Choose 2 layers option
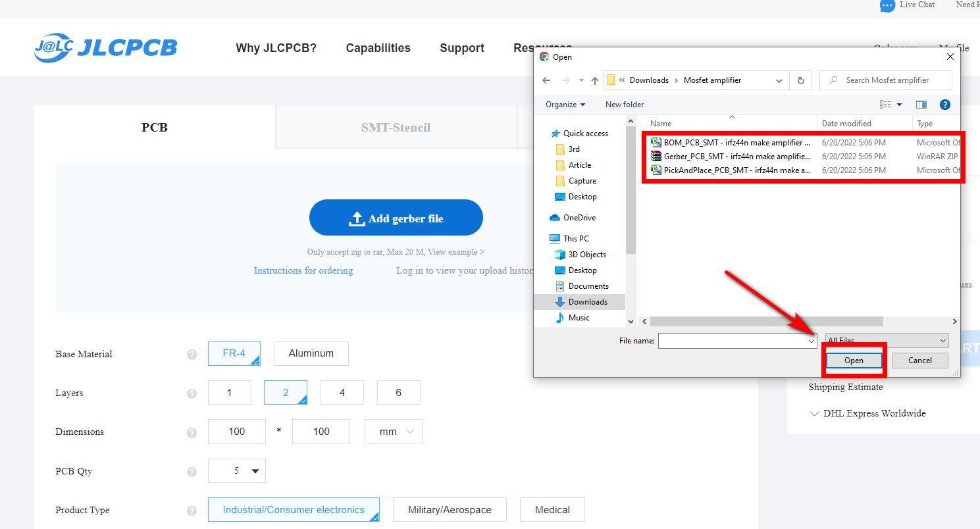This screenshot has height=529, width=980. click(x=286, y=392)
